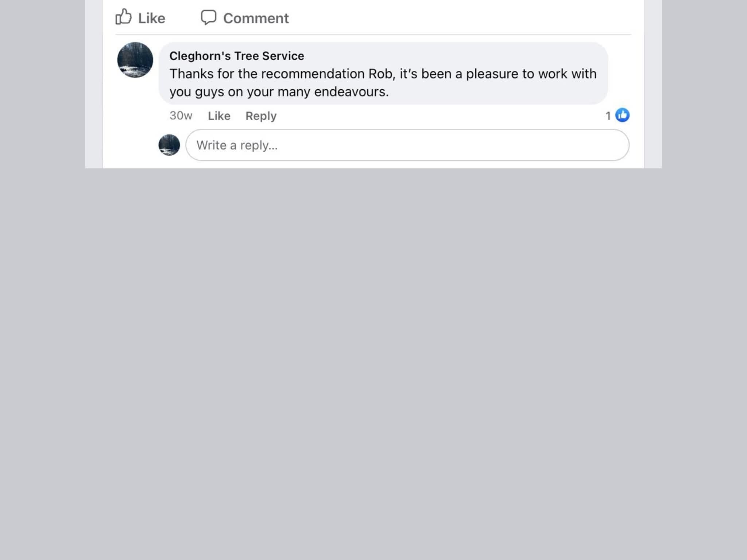The height and width of the screenshot is (560, 747).
Task: Click the divider line under Like and Comment
Action: 373,35
